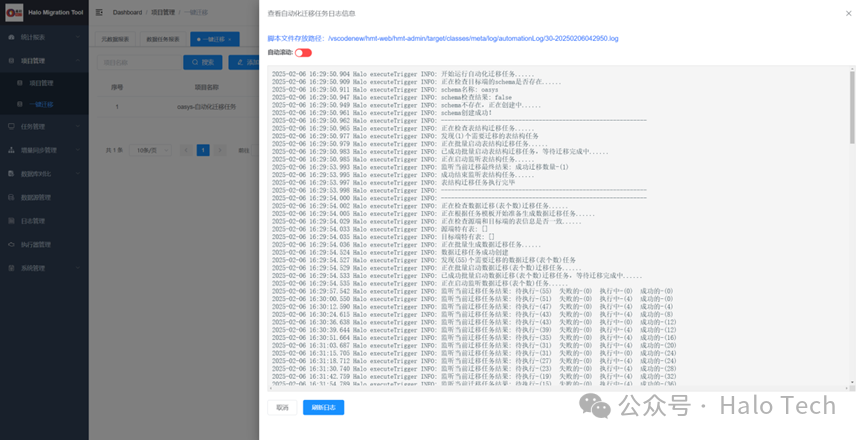Click the 统计报表 dashboard icon in sidebar

(11, 37)
